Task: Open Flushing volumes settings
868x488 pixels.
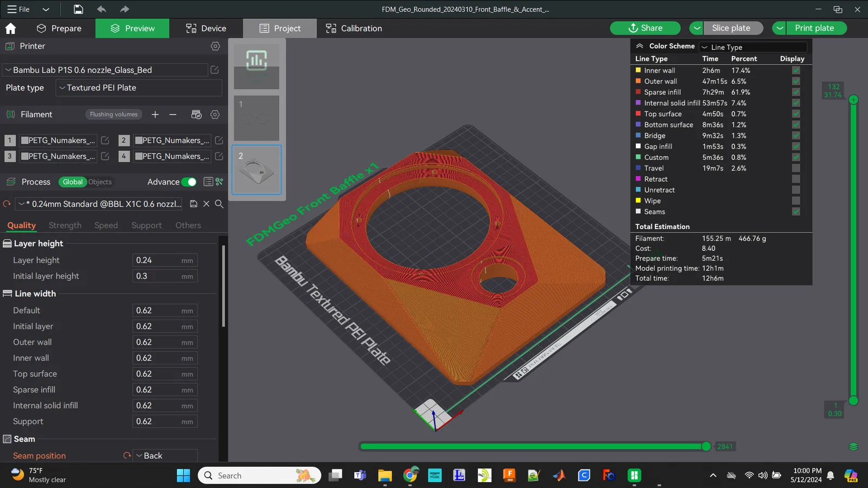Action: click(114, 115)
